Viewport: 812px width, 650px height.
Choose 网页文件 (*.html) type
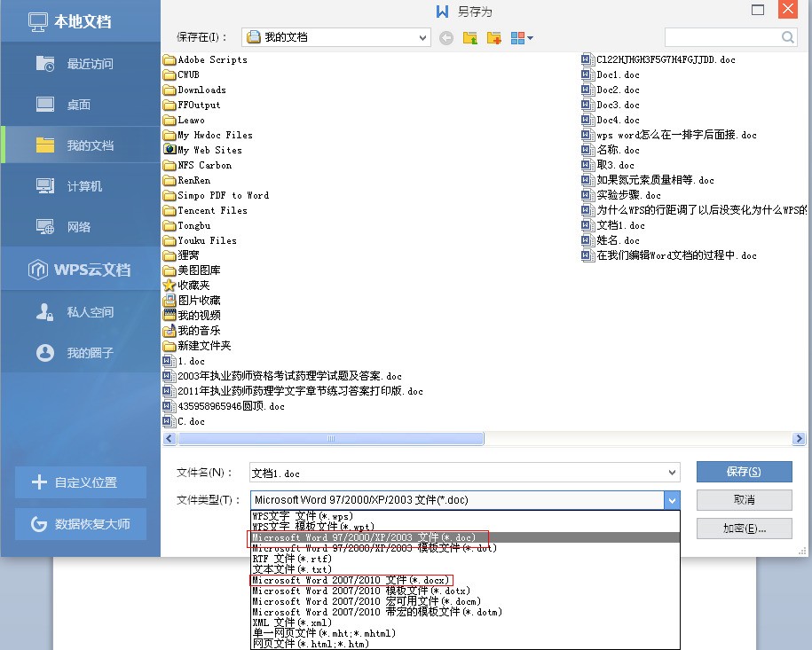point(465,644)
